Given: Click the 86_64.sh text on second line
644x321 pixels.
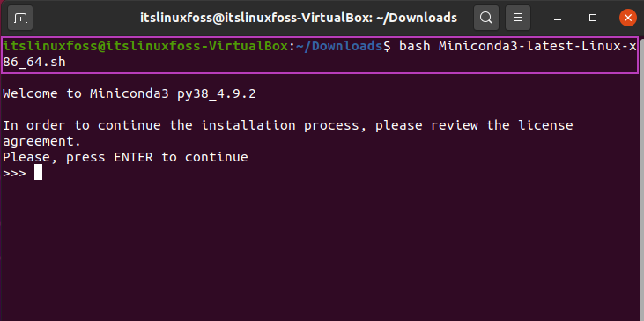Looking at the screenshot, I should 34,62.
